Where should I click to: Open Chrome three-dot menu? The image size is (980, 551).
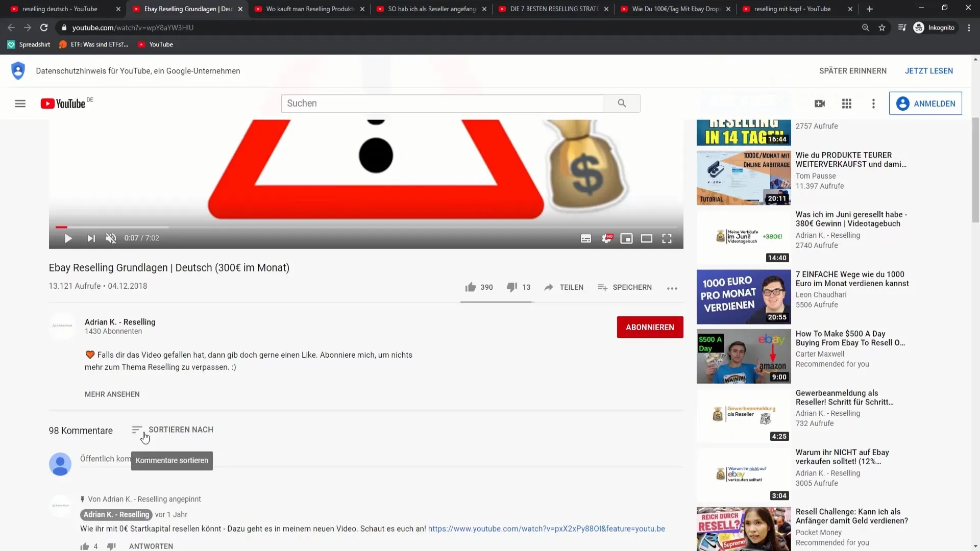tap(969, 28)
